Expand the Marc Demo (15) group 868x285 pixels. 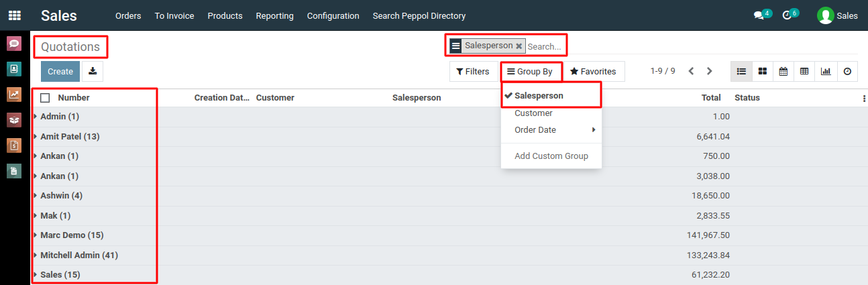point(71,235)
